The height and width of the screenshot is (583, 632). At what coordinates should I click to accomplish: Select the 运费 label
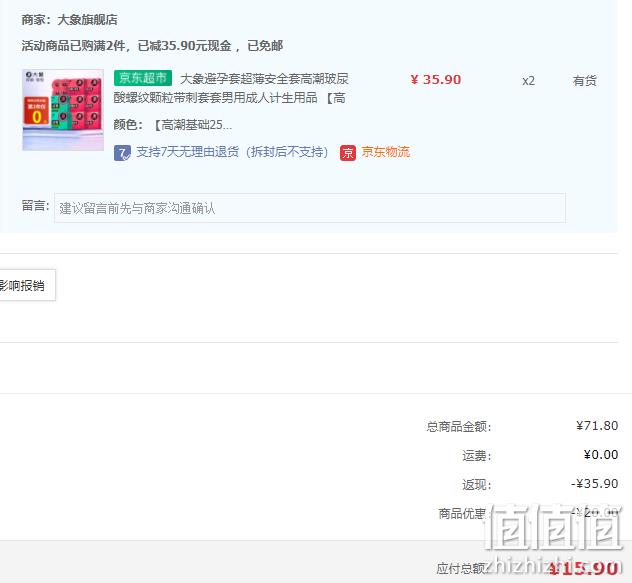point(476,456)
